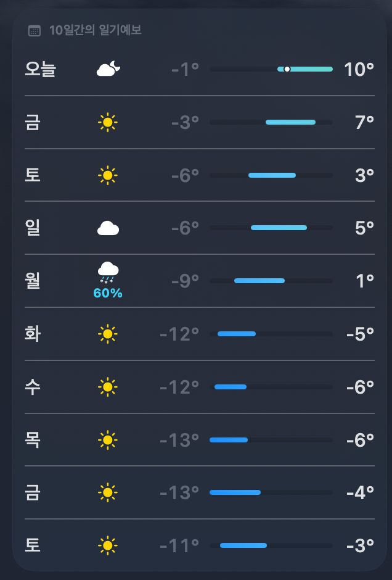
Task: Click the sun icon in the row with high -4°
Action: point(108,493)
